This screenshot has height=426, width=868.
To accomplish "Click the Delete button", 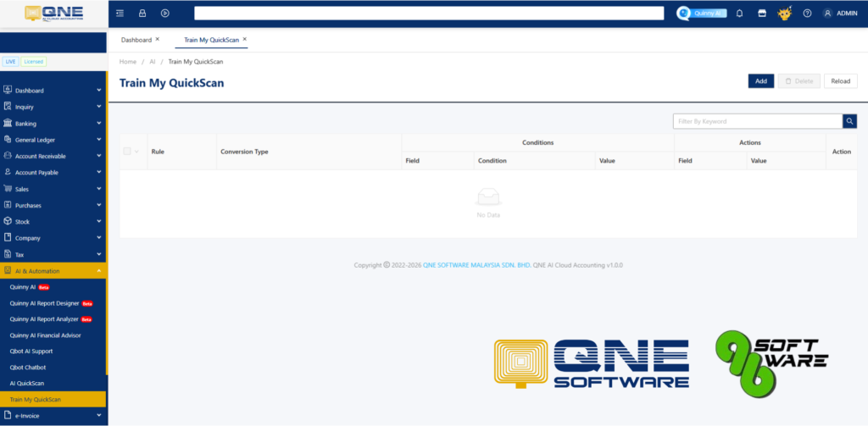I will (x=798, y=80).
